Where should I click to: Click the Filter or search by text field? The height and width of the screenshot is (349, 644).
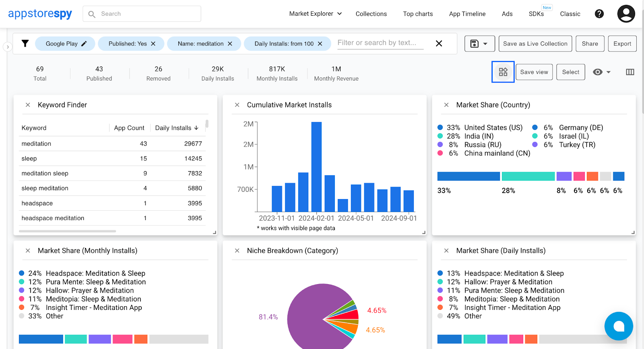tap(380, 43)
